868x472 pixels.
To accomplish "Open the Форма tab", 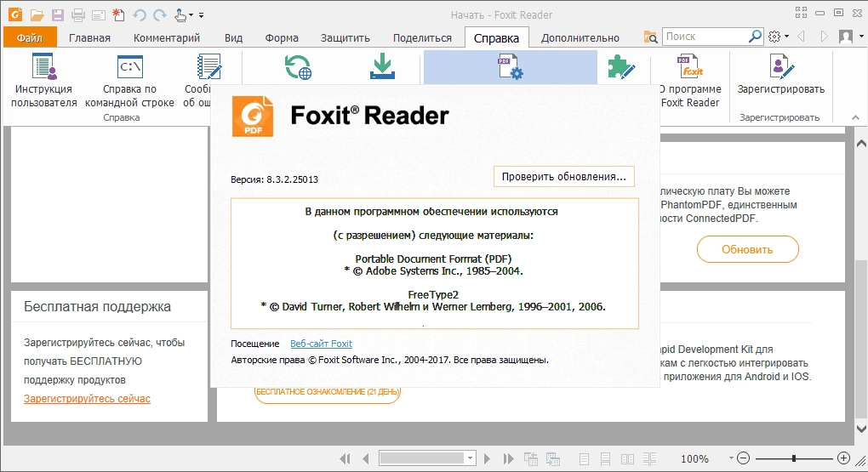I will (282, 37).
